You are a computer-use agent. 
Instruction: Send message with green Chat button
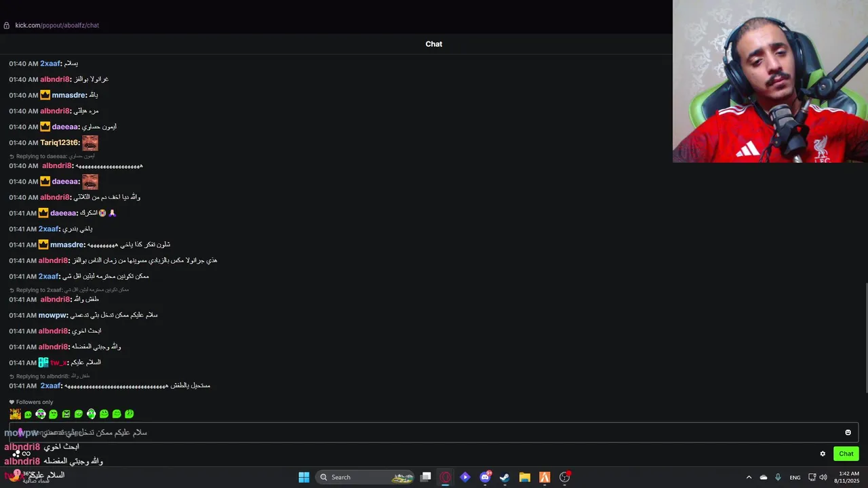click(x=846, y=454)
